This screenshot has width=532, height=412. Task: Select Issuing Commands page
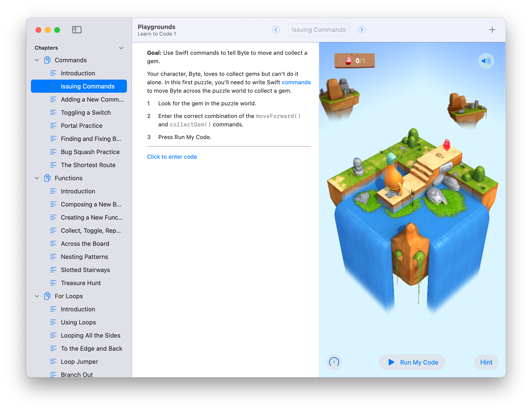tap(79, 86)
